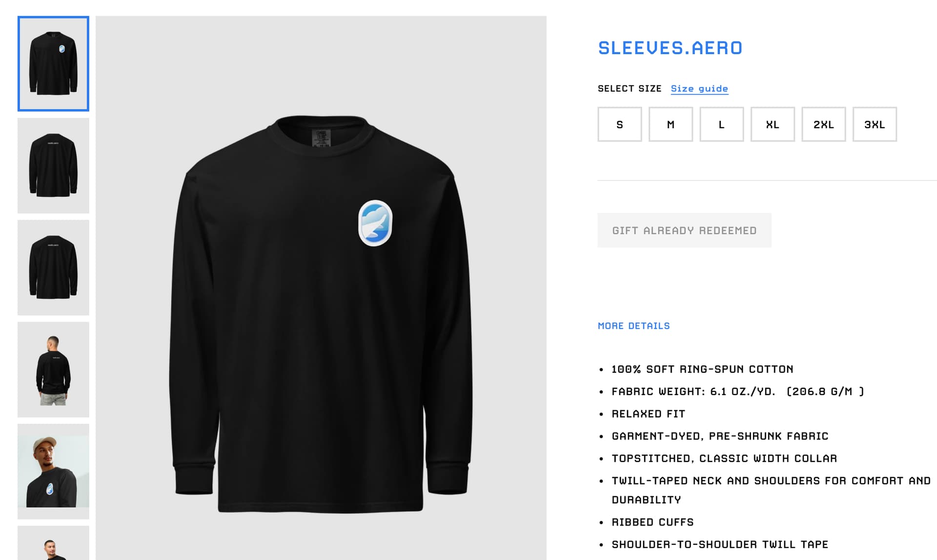Pick the XL size option
937x560 pixels.
coord(773,124)
